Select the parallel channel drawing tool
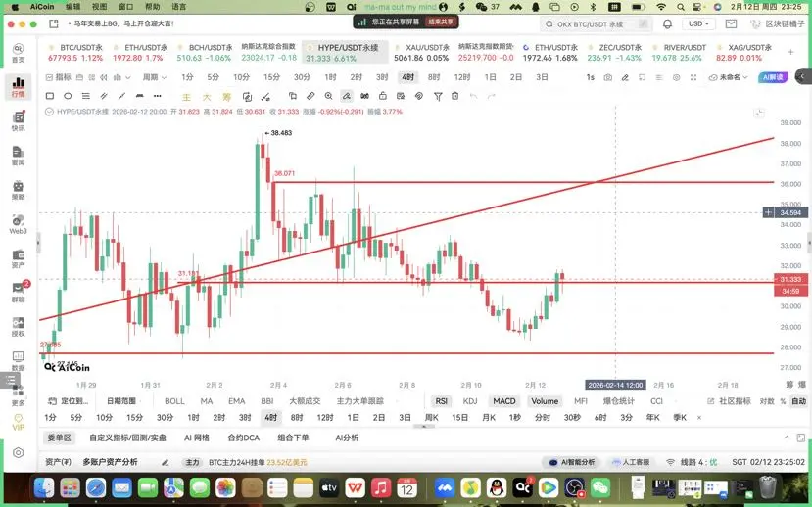The width and height of the screenshot is (812, 507). pyautogui.click(x=104, y=96)
